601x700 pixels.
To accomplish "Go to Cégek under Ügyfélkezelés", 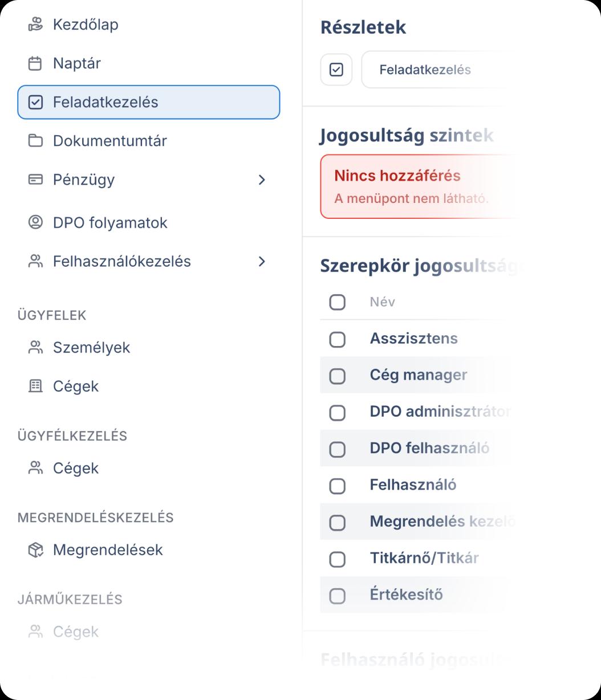I will click(75, 469).
